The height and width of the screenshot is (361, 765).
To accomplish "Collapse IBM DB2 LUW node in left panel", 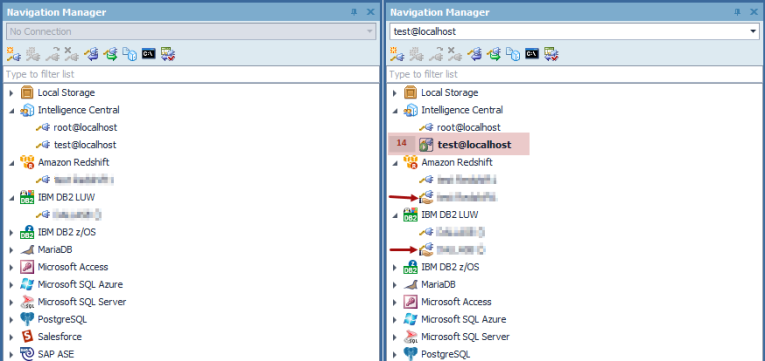I will (11, 197).
